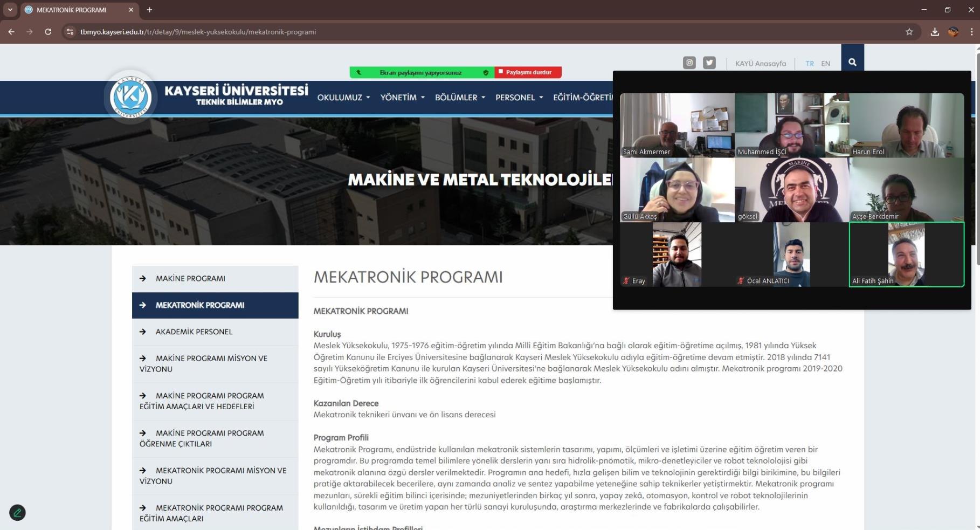This screenshot has width=980, height=530.
Task: Click the MEKATRONİK PROGRAMI page heading
Action: (408, 277)
